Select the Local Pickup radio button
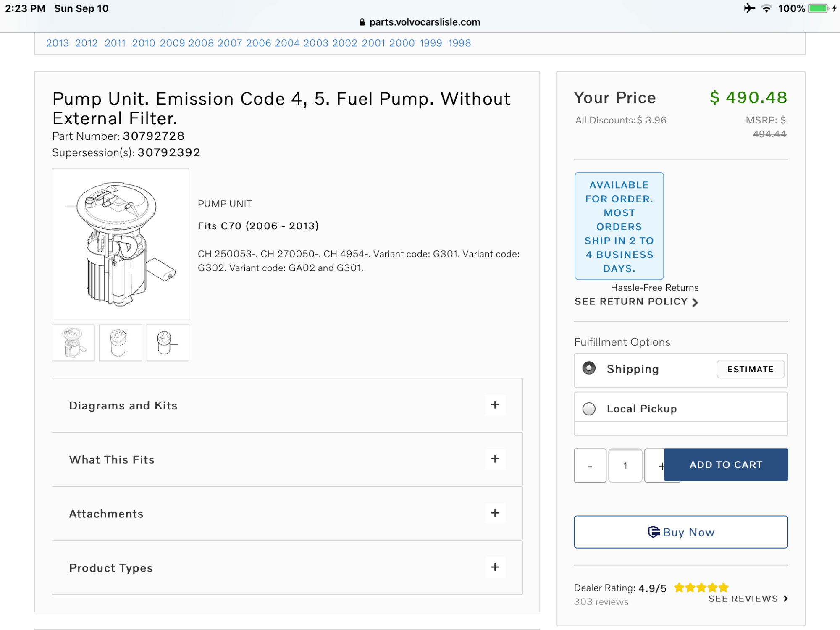 589,408
